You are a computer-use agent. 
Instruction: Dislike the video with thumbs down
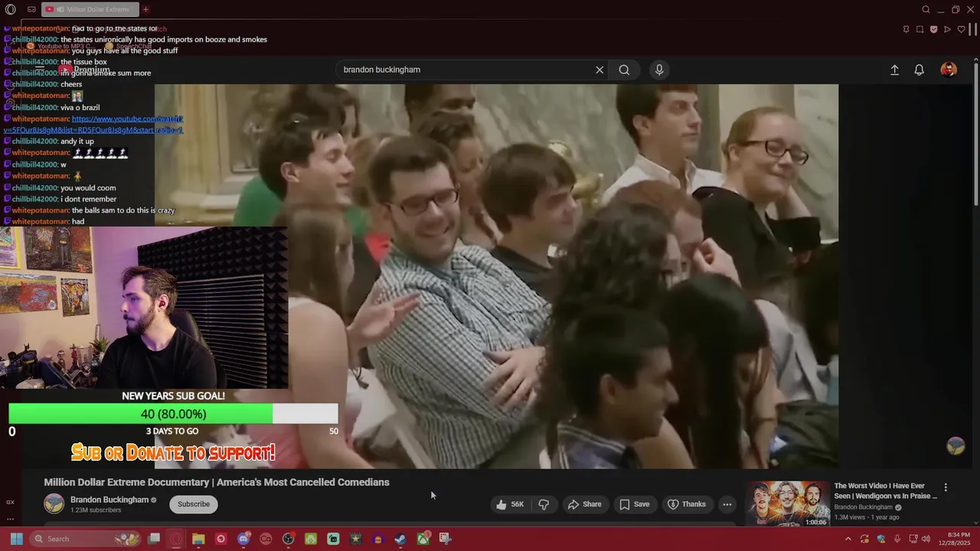pyautogui.click(x=544, y=504)
